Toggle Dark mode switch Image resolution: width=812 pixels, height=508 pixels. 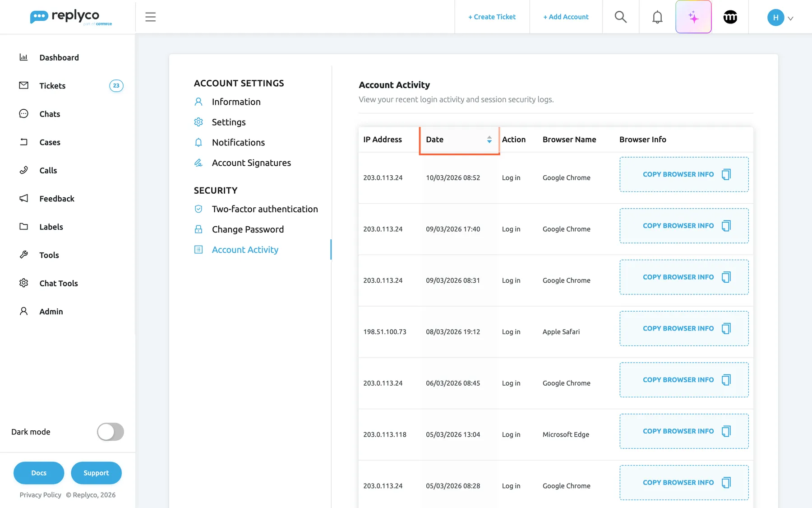tap(111, 432)
